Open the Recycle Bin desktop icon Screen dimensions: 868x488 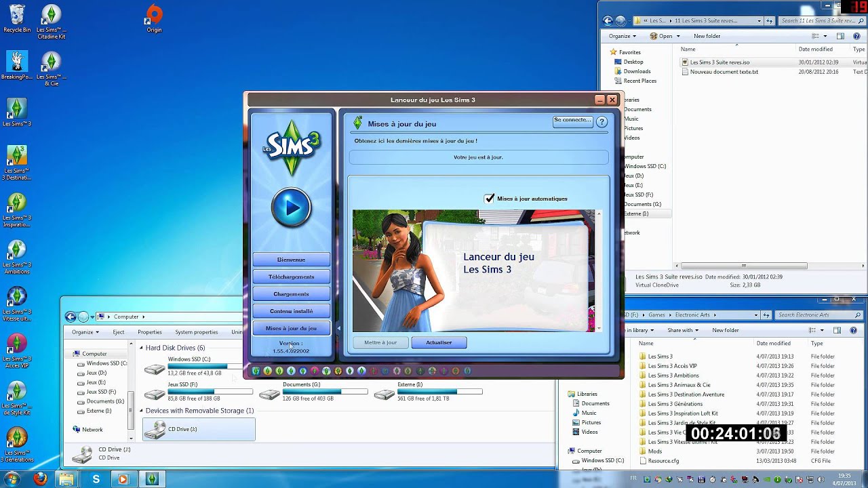tap(17, 18)
